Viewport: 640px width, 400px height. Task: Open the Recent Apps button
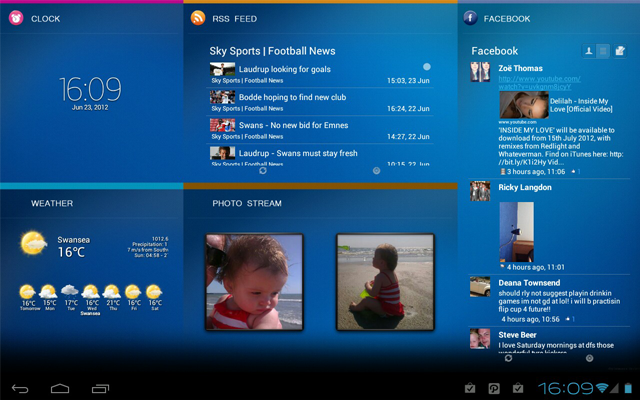pyautogui.click(x=100, y=389)
